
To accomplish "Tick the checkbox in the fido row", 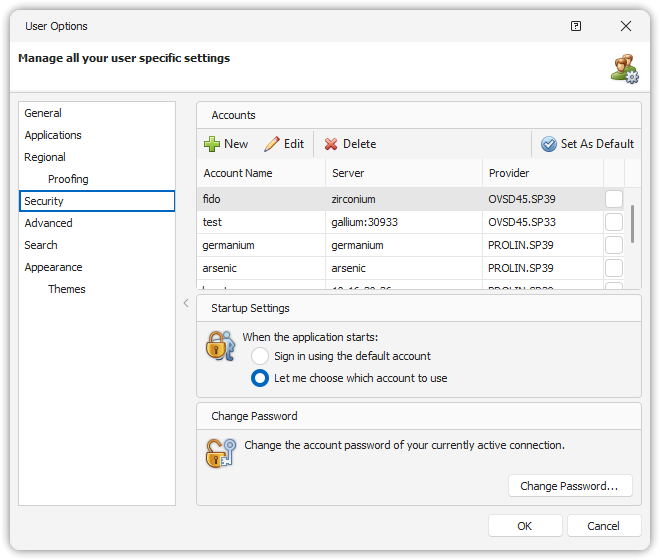I will click(x=614, y=199).
